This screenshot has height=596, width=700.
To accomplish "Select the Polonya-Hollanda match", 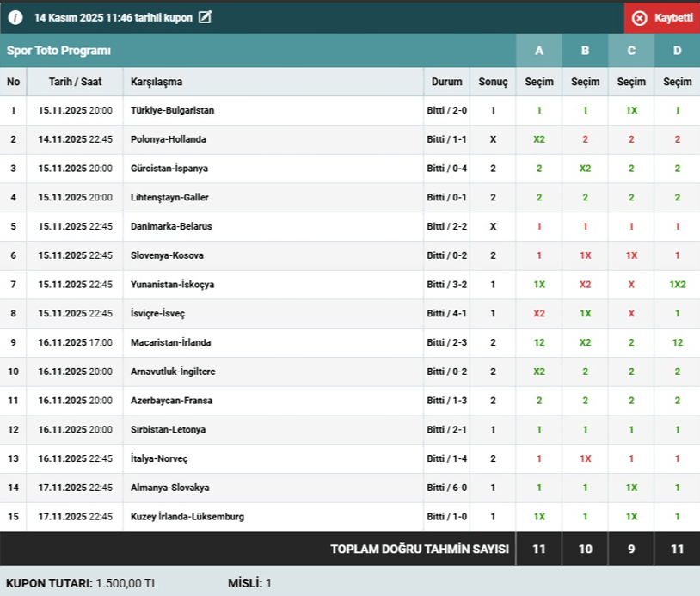I will 169,139.
